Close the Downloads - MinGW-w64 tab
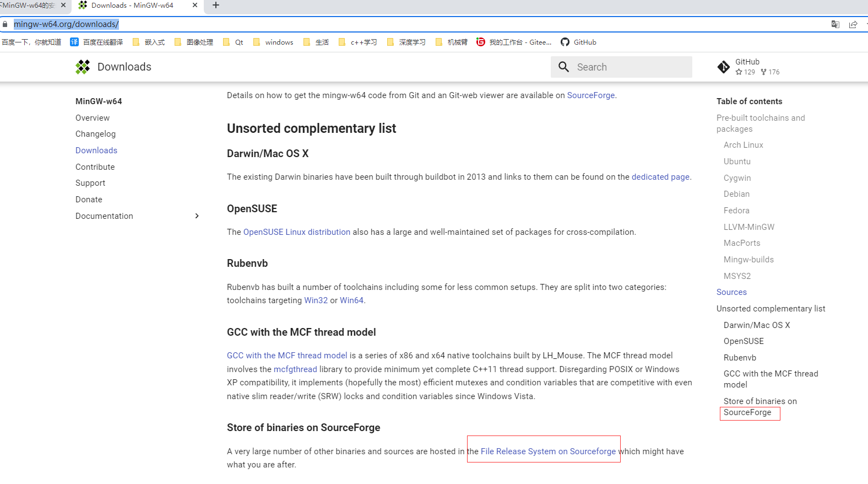 (x=195, y=5)
